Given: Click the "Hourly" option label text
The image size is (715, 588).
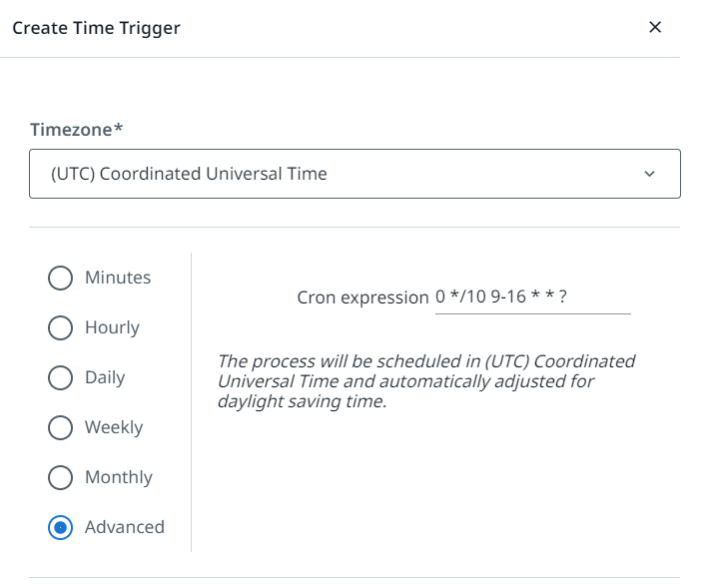Looking at the screenshot, I should coord(112,327).
